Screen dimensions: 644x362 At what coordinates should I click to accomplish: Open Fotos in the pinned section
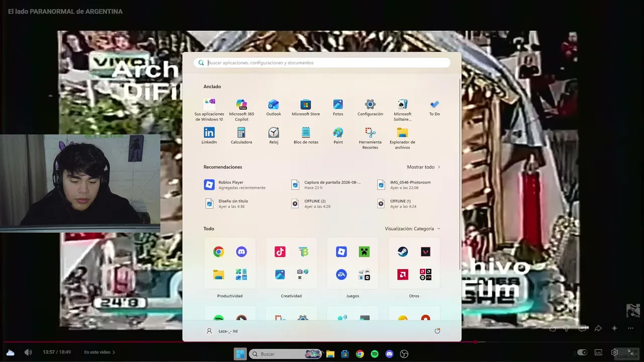point(338,108)
